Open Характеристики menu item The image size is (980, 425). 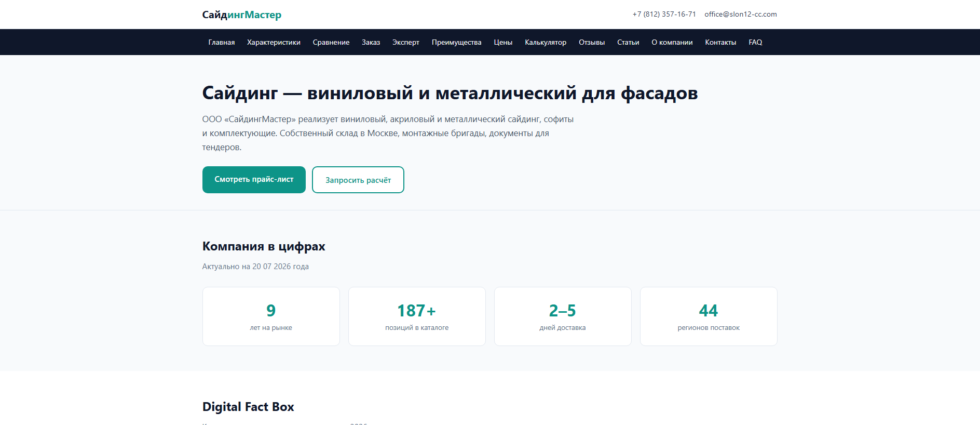(274, 42)
